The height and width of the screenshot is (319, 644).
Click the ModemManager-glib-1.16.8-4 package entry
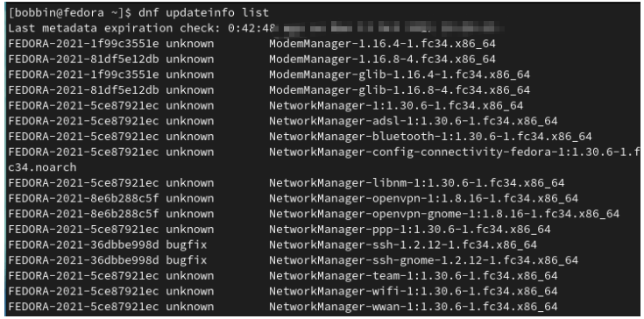pyautogui.click(x=400, y=90)
